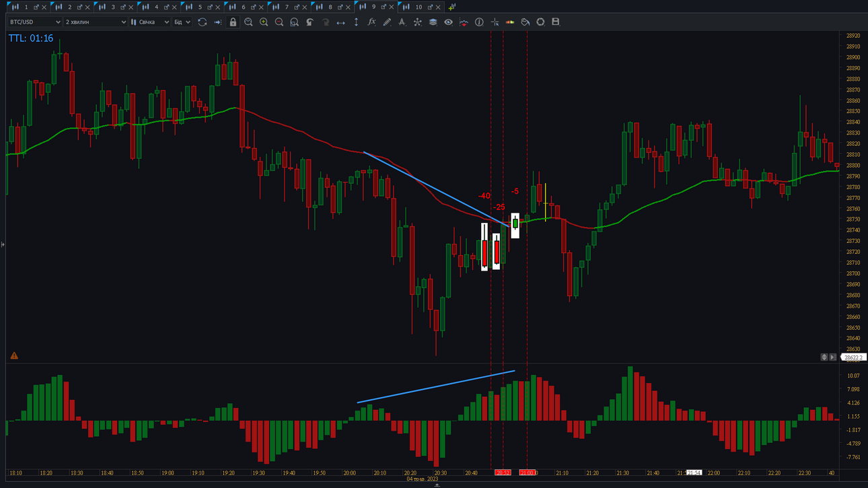Redo the chart action

[x=325, y=22]
